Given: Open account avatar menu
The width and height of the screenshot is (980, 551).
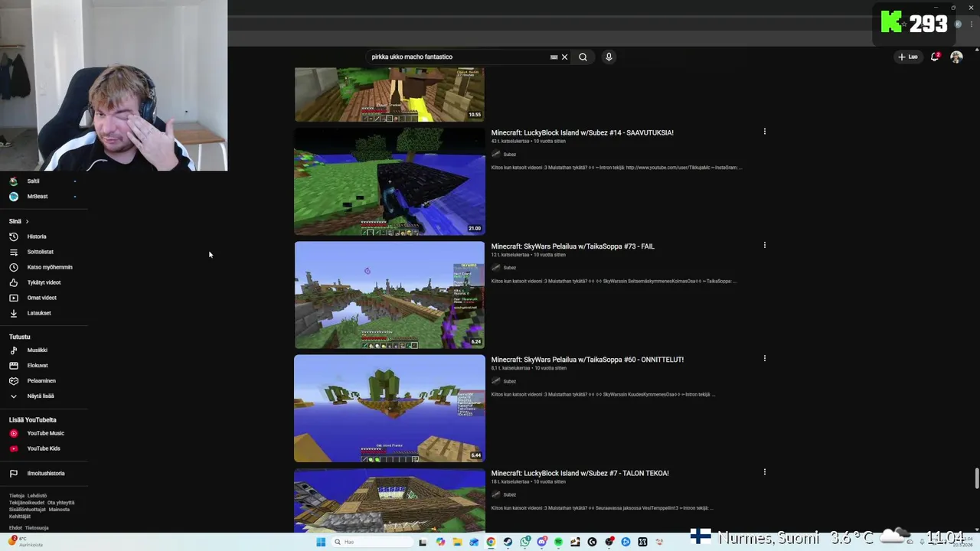Looking at the screenshot, I should (956, 57).
